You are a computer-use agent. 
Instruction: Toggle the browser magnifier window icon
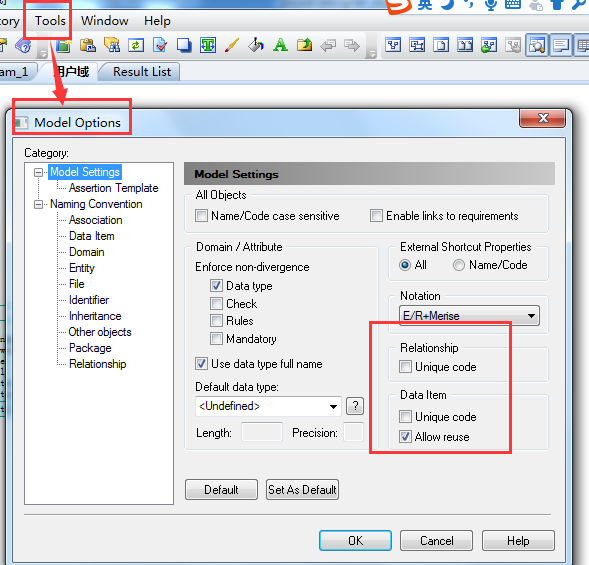537,45
